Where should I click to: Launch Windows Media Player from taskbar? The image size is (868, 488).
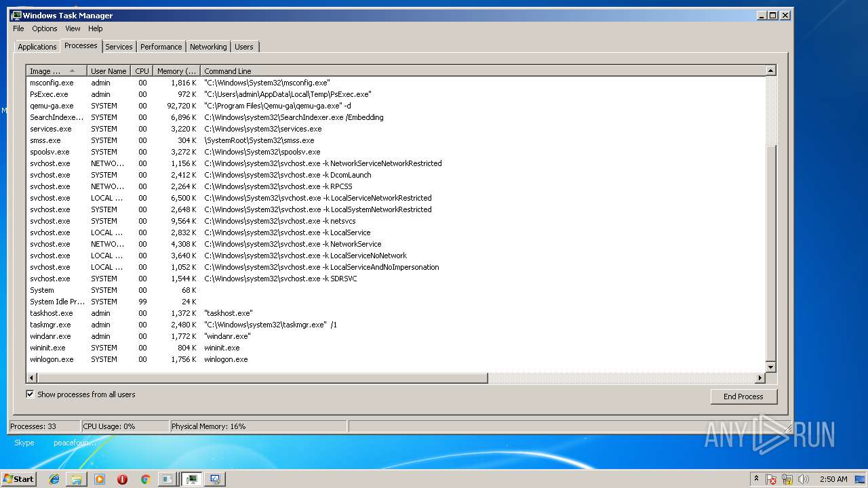point(100,479)
